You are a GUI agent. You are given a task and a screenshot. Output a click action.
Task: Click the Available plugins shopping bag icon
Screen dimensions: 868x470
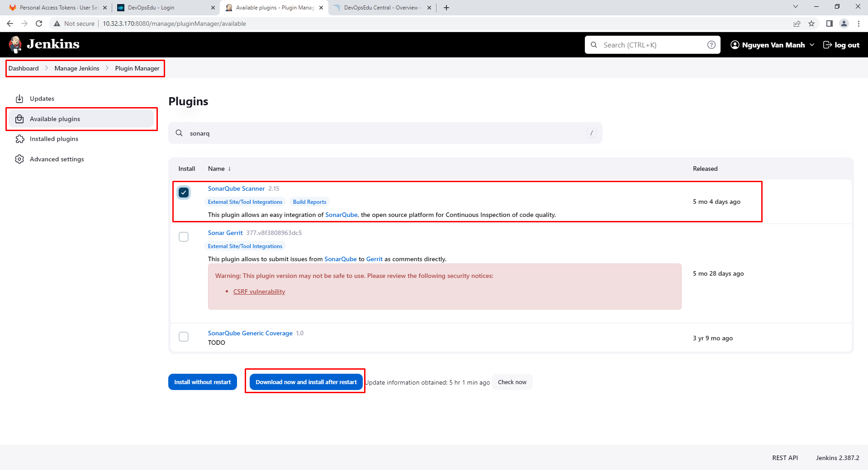coord(19,119)
